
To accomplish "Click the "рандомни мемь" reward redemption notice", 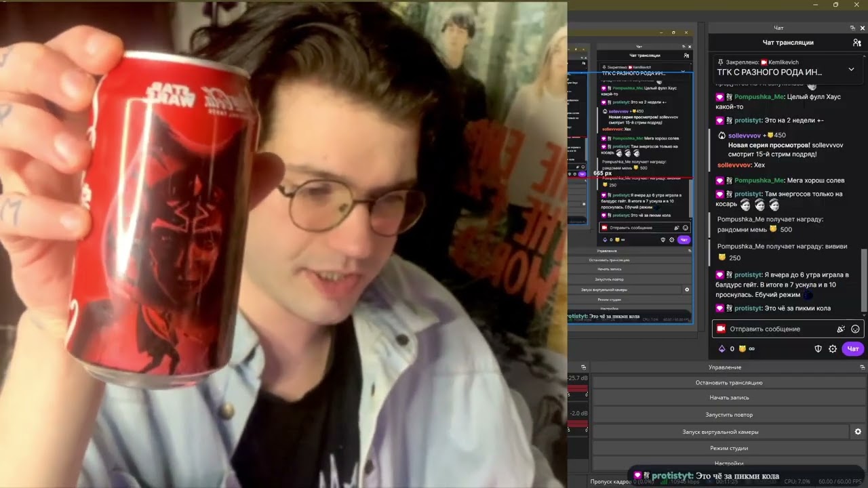I will point(770,224).
